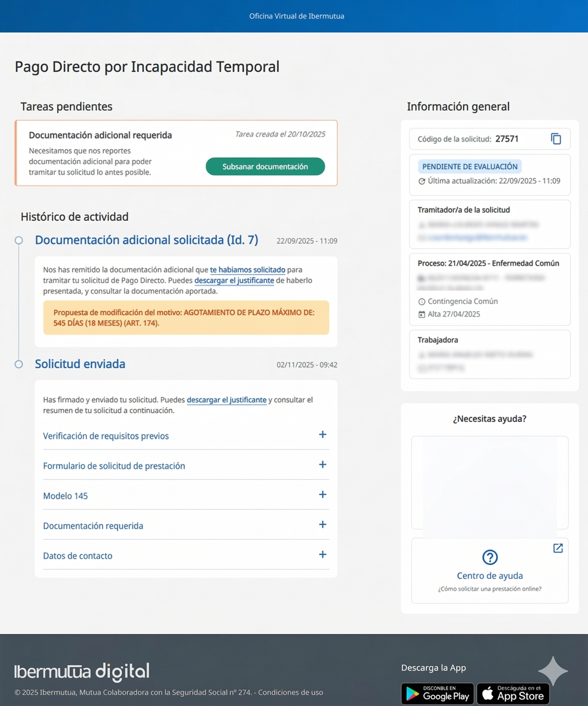This screenshot has width=588, height=706.
Task: Click 'Proceso: 21/04/2025 - Enfermedad Común' text
Action: [x=488, y=263]
